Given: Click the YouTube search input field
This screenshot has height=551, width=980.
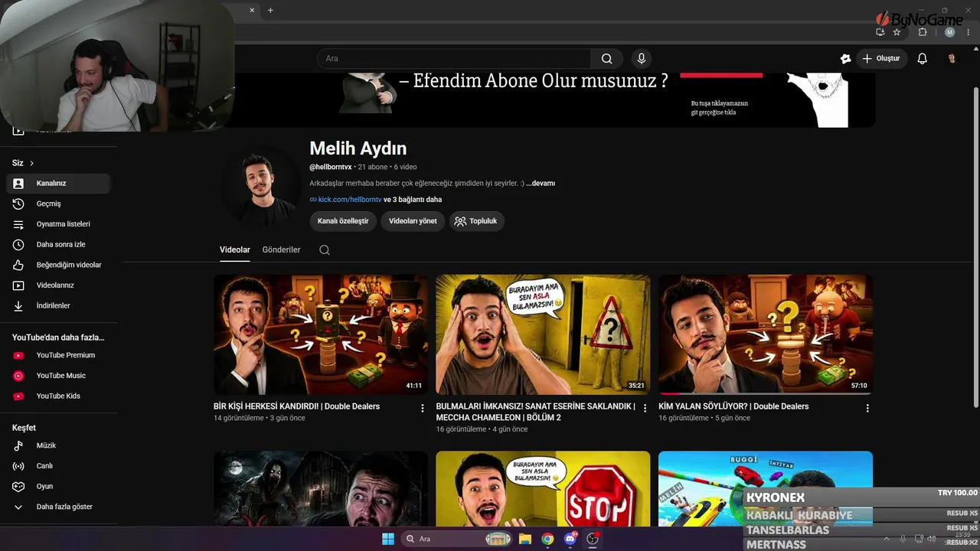Looking at the screenshot, I should pyautogui.click(x=453, y=59).
